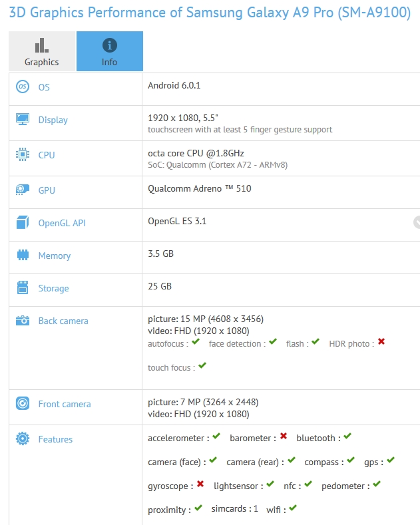Click the accelerometer green checkmark
The image size is (420, 525).
216,436
